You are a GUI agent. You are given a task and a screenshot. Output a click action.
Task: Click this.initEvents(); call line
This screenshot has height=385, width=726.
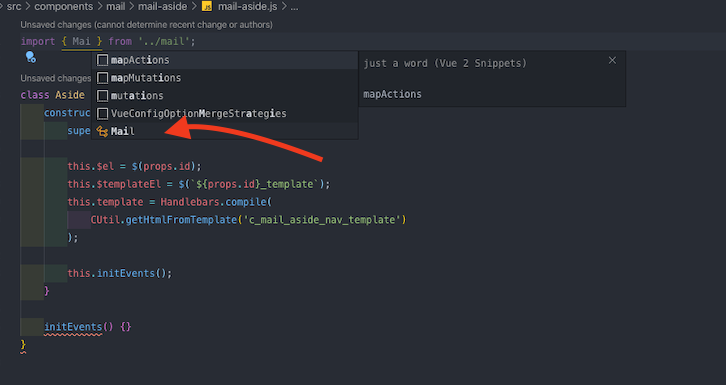(x=119, y=273)
